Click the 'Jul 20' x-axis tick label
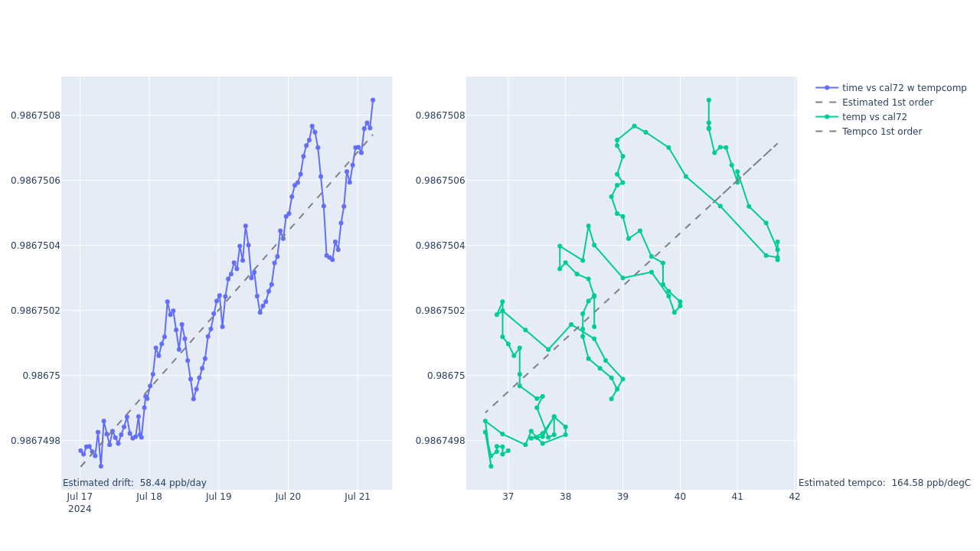 pyautogui.click(x=288, y=497)
